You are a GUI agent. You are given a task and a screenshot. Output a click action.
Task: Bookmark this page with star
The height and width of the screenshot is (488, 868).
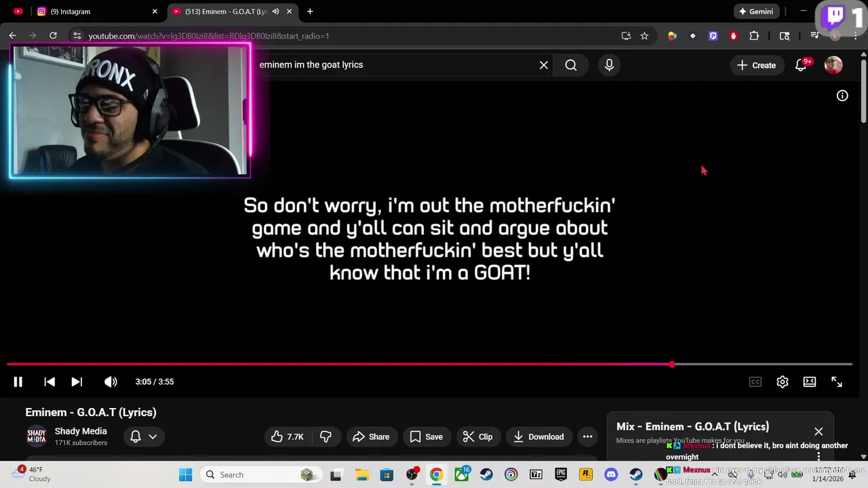pos(644,36)
